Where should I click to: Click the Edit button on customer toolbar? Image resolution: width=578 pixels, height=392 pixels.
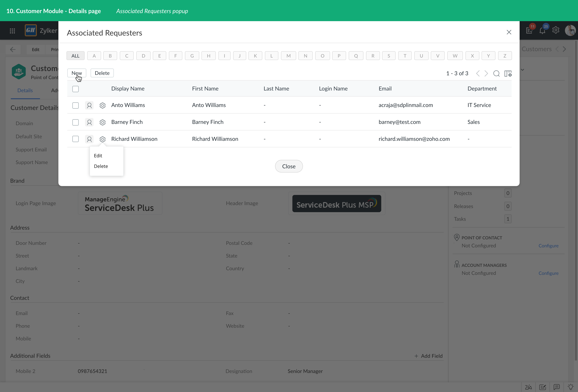point(36,49)
